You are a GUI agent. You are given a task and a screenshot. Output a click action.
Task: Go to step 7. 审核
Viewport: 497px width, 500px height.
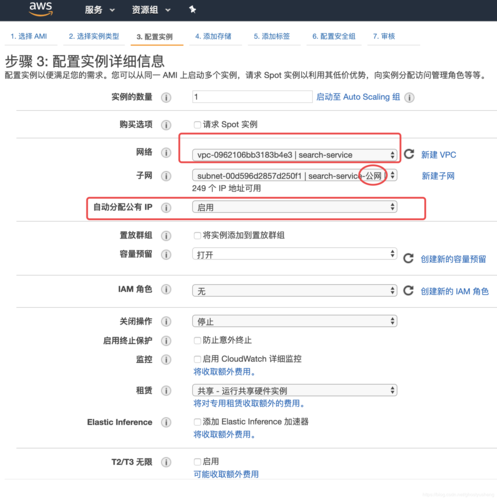click(x=384, y=36)
